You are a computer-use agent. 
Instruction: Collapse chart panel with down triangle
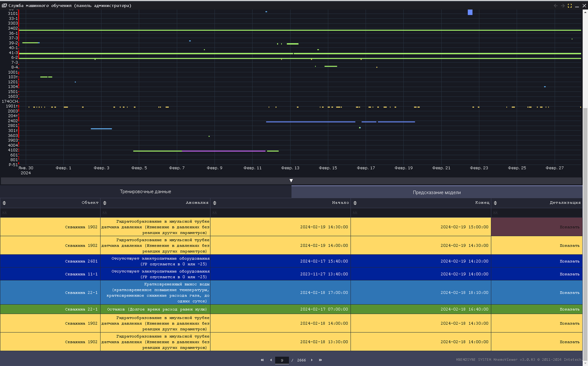click(291, 180)
